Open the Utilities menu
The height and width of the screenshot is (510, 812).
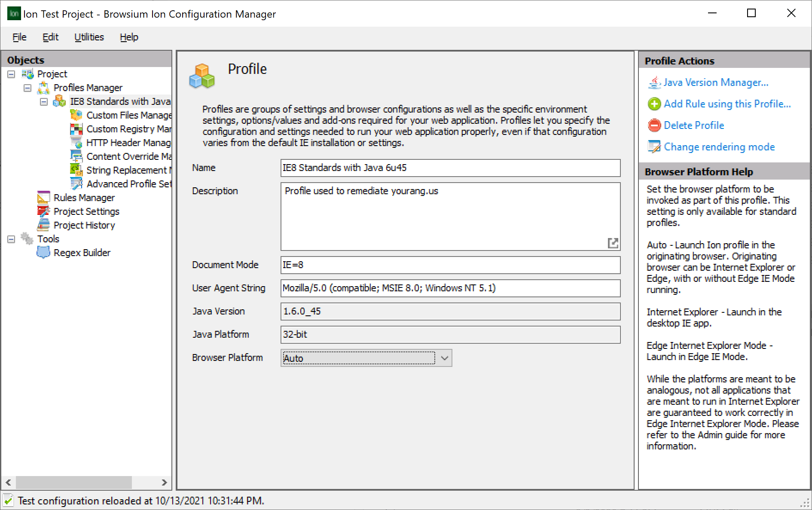89,37
